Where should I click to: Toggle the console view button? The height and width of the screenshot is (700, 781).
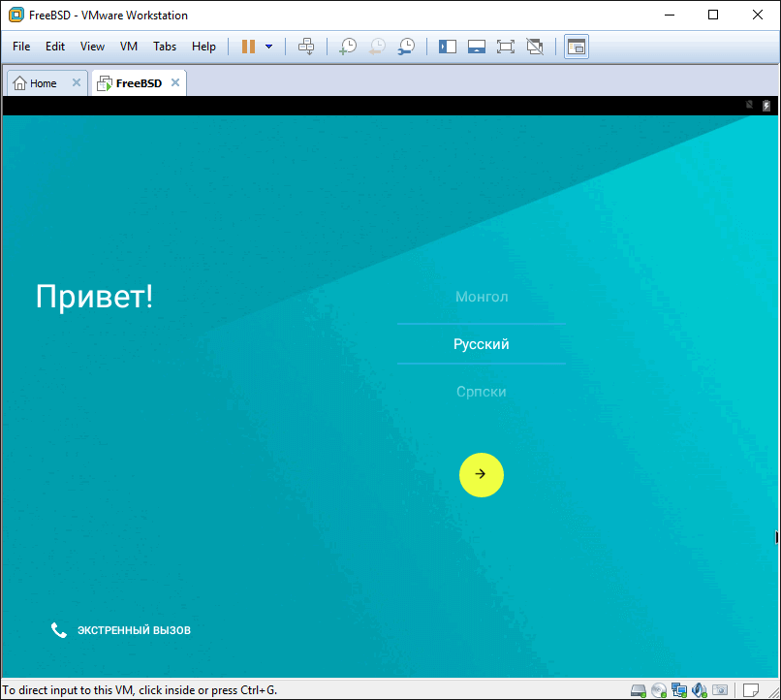(577, 47)
